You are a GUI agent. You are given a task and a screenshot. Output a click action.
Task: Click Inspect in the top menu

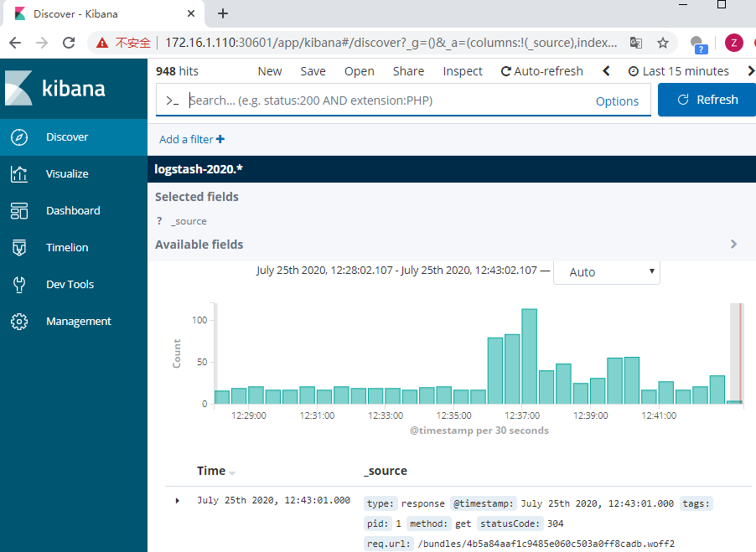click(x=463, y=71)
